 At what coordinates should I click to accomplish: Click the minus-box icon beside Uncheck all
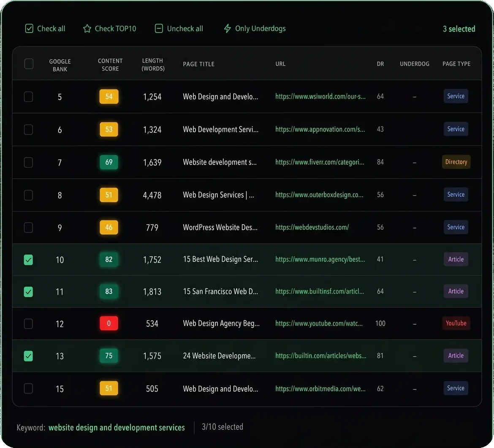(159, 29)
